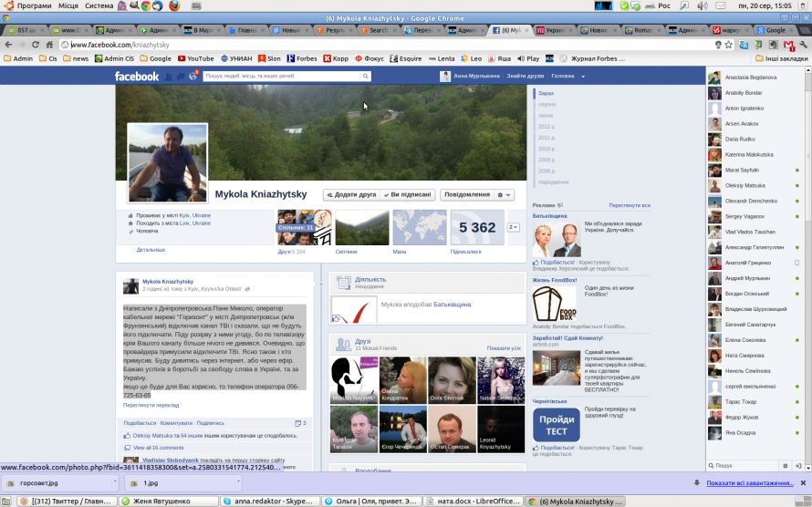
Task: Collapse the chat sidebar via arrow icon
Action: pos(798,466)
